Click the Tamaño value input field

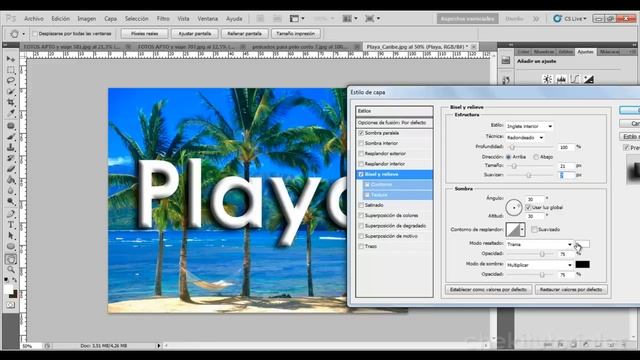[x=567, y=166]
